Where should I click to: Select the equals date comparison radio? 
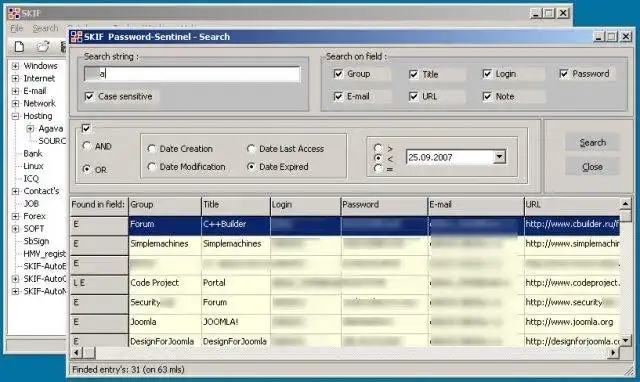tap(378, 168)
